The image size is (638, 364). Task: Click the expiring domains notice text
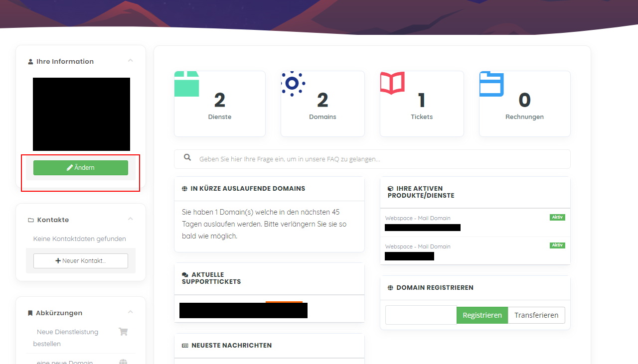(x=265, y=224)
